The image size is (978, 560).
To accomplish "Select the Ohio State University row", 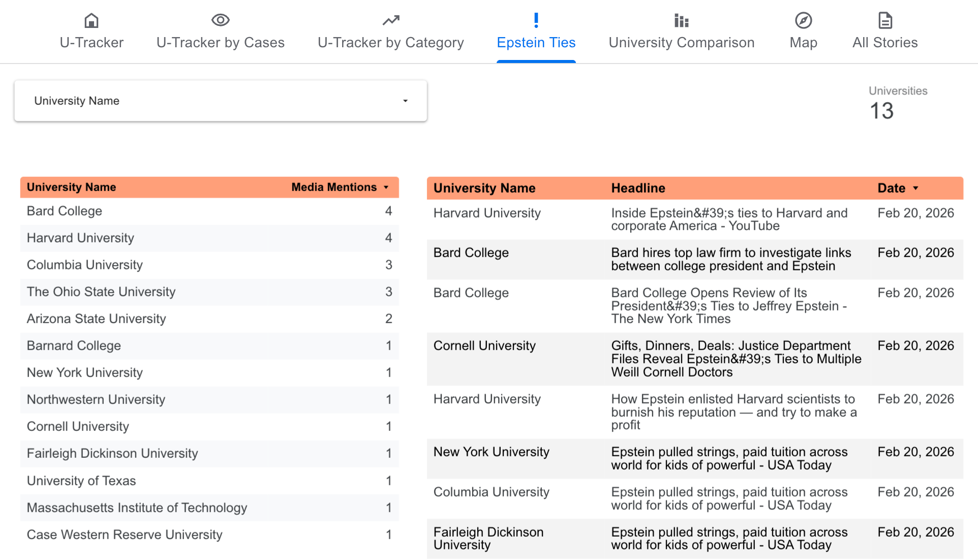I will click(101, 292).
